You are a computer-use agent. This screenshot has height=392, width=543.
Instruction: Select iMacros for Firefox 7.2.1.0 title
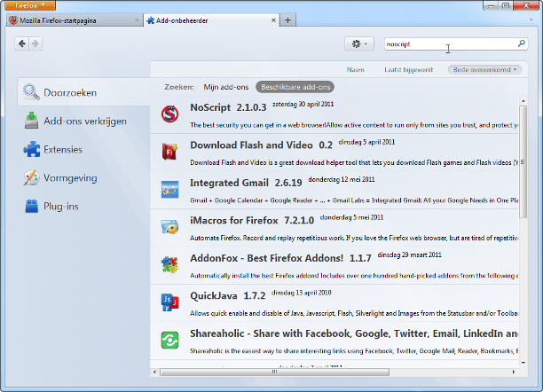(252, 221)
